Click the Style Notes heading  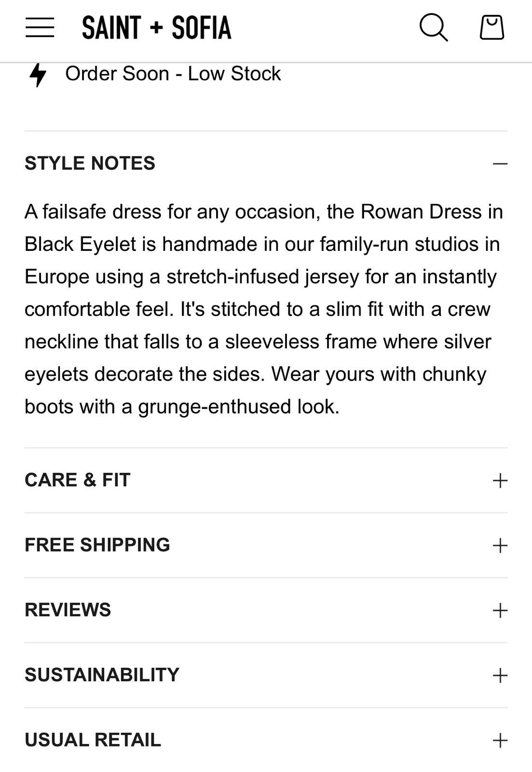click(x=90, y=163)
